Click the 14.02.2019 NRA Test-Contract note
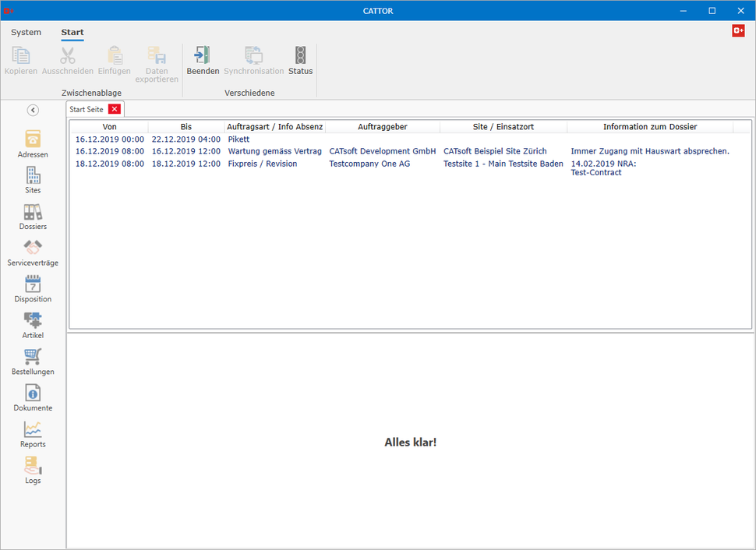This screenshot has height=550, width=756. tap(603, 168)
